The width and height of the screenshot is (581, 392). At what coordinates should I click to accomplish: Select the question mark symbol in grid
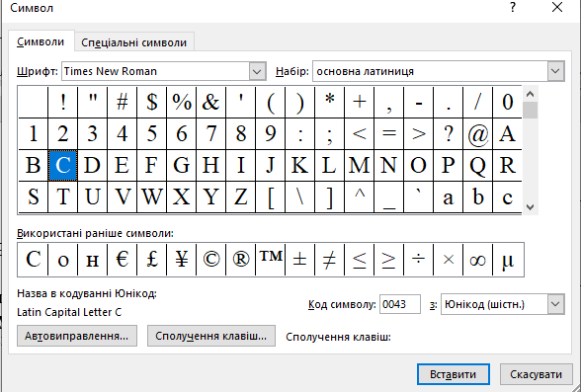coord(449,134)
